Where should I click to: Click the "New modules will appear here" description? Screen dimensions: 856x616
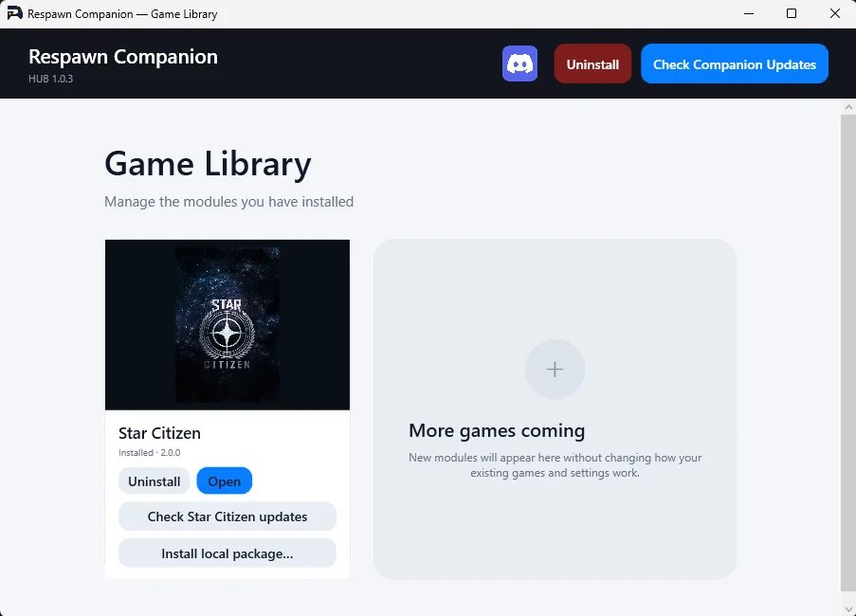(x=555, y=465)
